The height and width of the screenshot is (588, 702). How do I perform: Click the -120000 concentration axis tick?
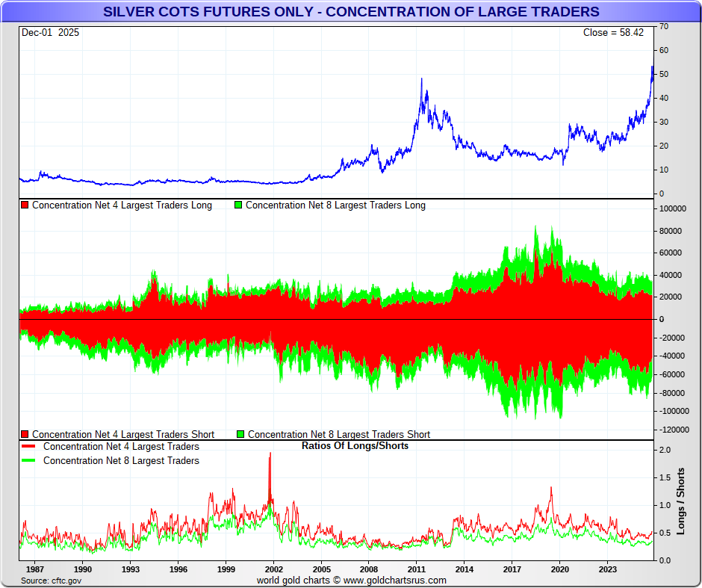tap(674, 430)
